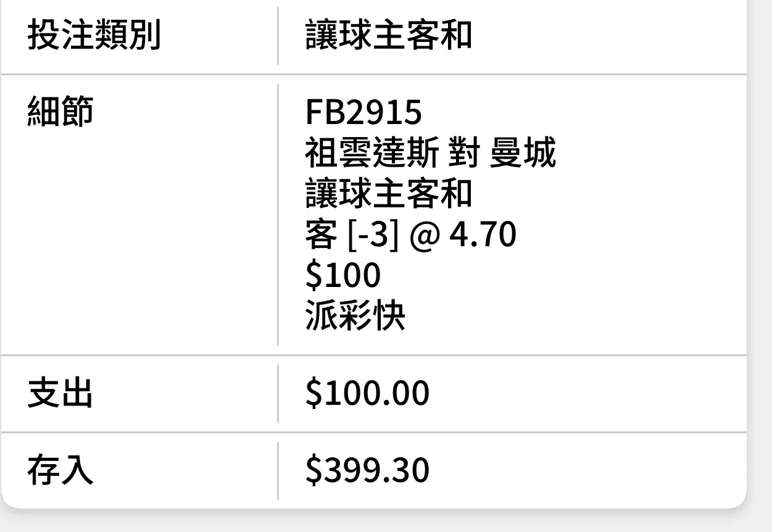Click match number FB2915
Viewport: 772px width, 532px height.
(x=363, y=112)
